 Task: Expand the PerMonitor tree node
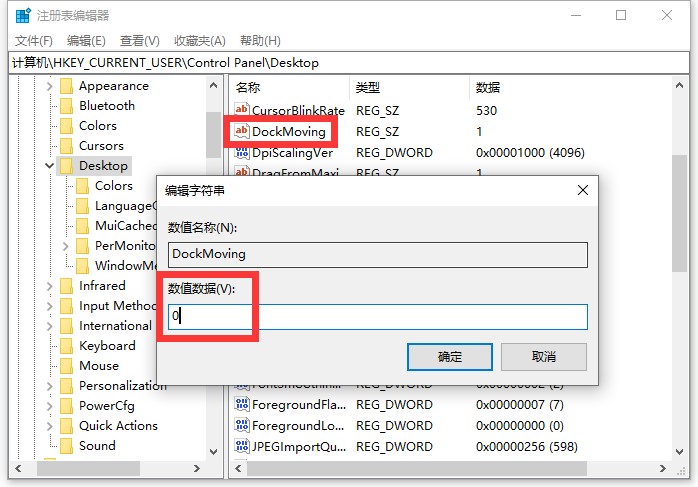[x=66, y=246]
